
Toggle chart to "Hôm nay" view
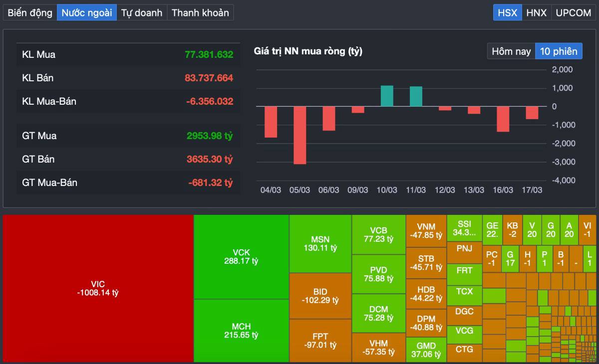tap(511, 51)
